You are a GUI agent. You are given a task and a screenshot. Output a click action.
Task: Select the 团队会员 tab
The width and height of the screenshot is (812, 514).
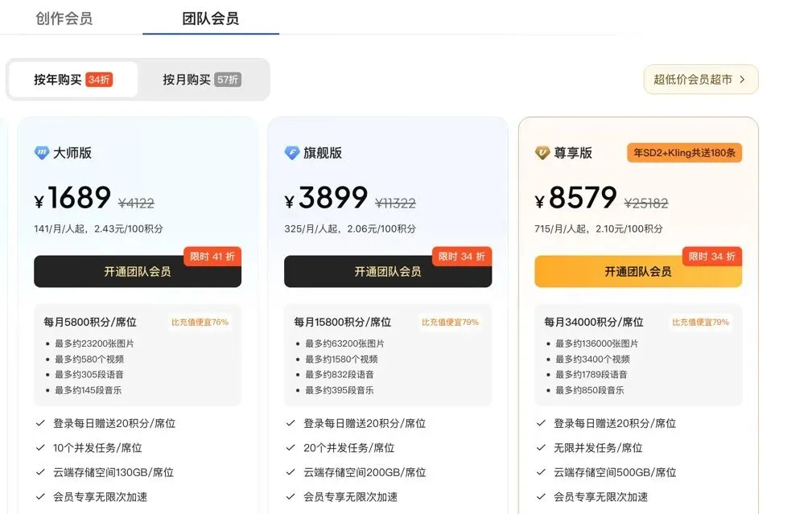tap(211, 19)
